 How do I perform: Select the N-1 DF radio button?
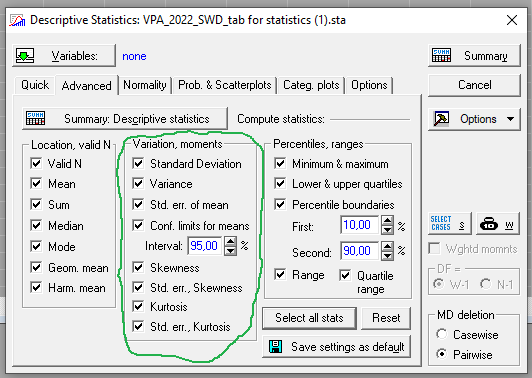pos(486,284)
